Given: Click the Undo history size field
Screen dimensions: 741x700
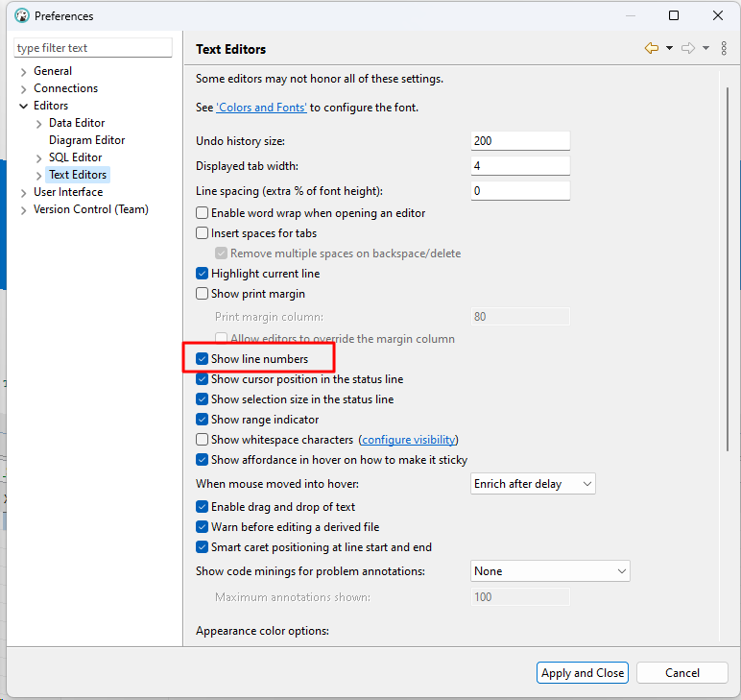Looking at the screenshot, I should click(520, 141).
